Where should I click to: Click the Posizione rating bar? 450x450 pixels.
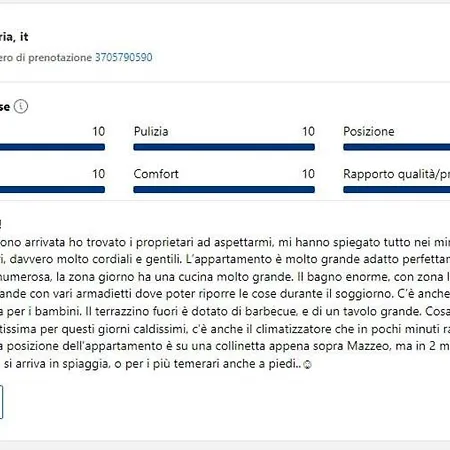(x=397, y=147)
